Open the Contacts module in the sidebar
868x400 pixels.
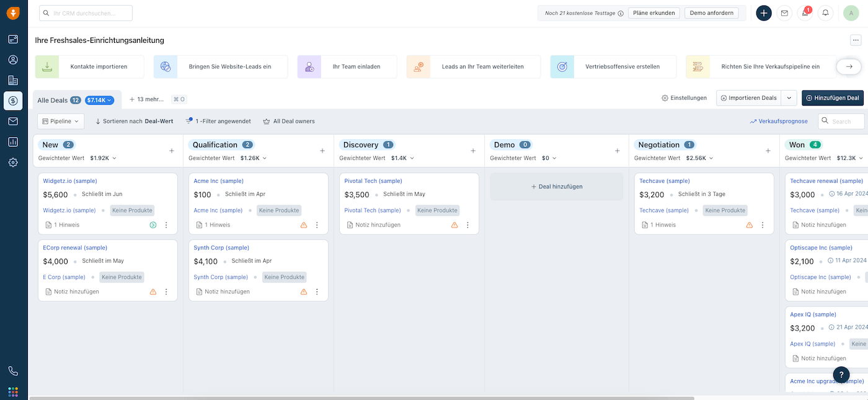point(13,60)
